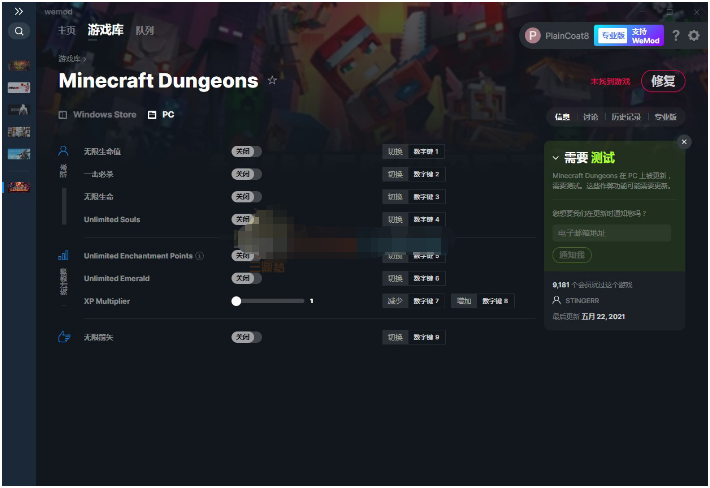Click last updated date 五月 22, 2021
The height and width of the screenshot is (488, 710).
[603, 316]
